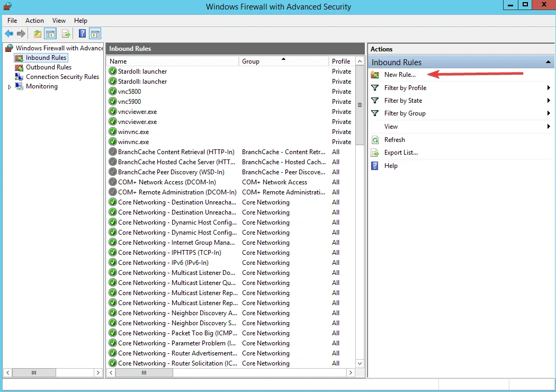Click Export List... in Actions pane

[401, 153]
